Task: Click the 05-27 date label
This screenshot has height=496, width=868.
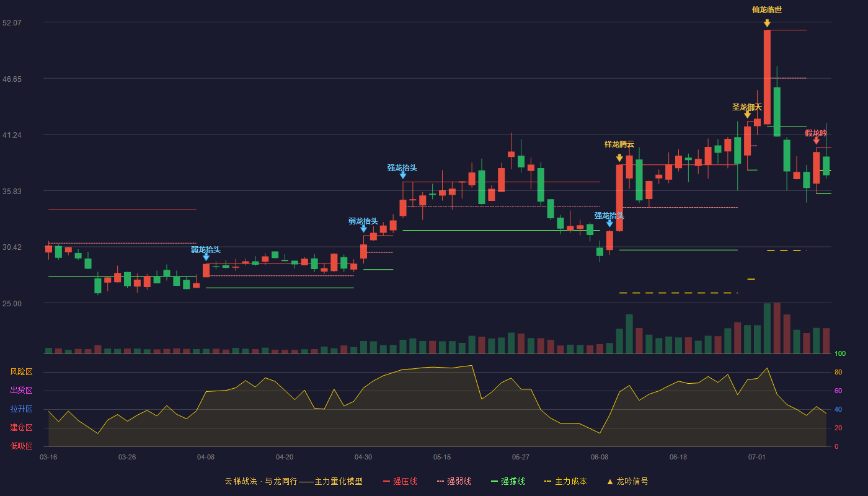Action: tap(521, 457)
